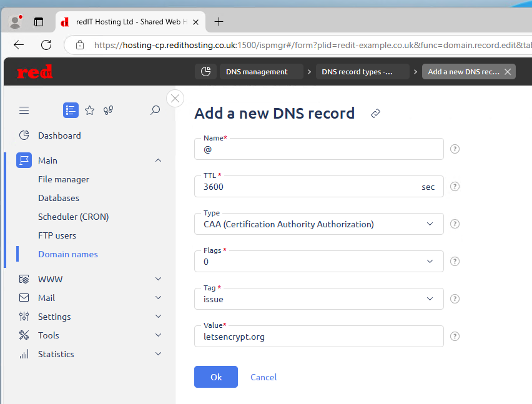Open help for the TTL field
Viewport: 532px width, 404px height.
pos(455,186)
